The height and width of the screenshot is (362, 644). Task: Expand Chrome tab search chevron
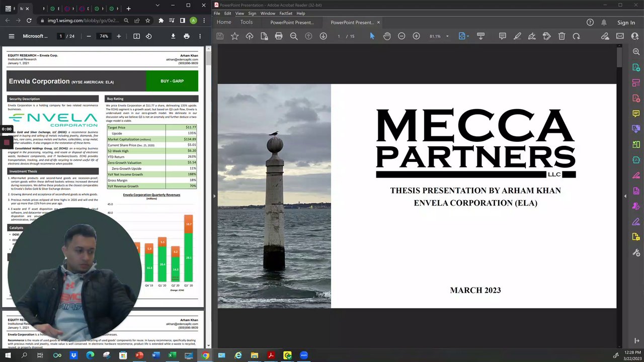[x=157, y=5]
